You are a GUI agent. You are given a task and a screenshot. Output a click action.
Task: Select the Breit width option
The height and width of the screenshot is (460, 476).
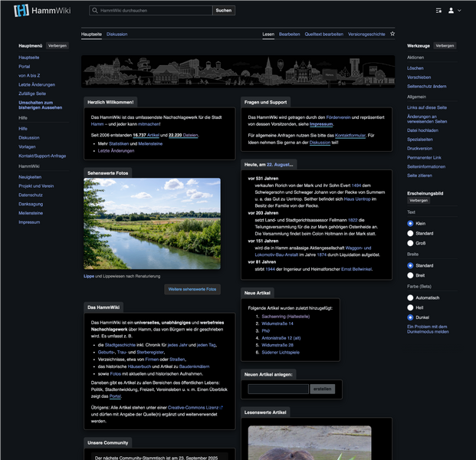point(410,274)
